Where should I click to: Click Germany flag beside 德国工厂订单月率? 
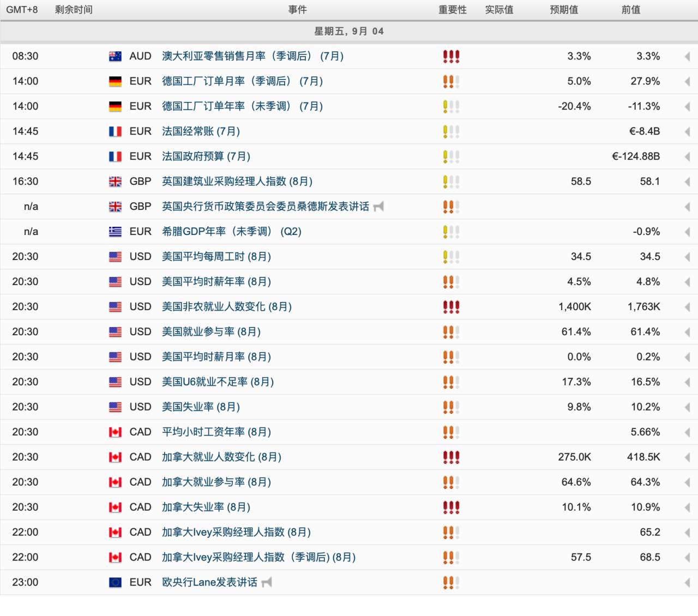[115, 81]
